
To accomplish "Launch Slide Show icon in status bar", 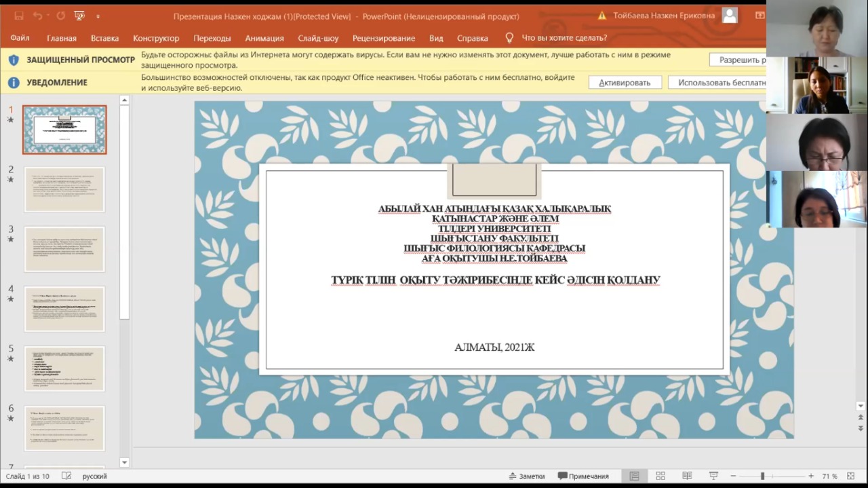I will [713, 476].
